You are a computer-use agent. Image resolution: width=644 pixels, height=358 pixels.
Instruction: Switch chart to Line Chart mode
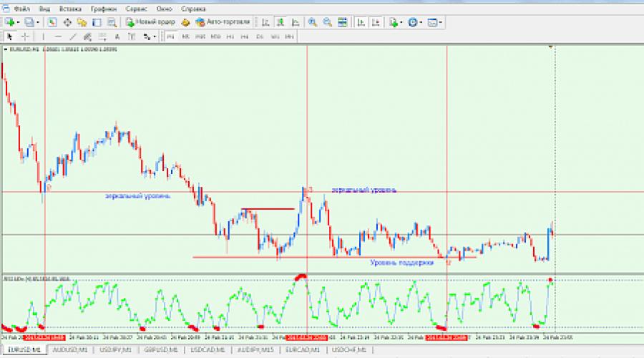(296, 22)
